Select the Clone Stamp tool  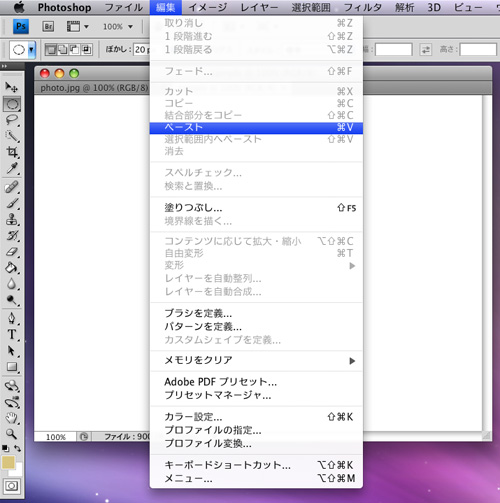(x=12, y=219)
